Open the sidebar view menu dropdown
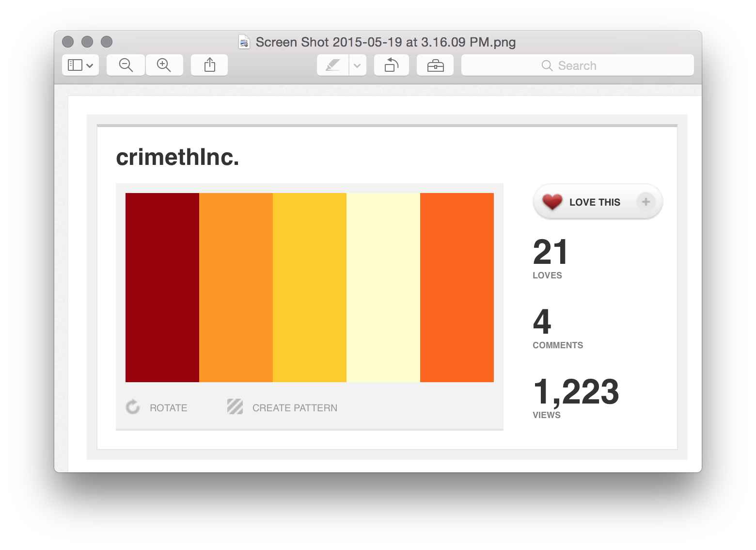This screenshot has width=756, height=550. pos(80,65)
